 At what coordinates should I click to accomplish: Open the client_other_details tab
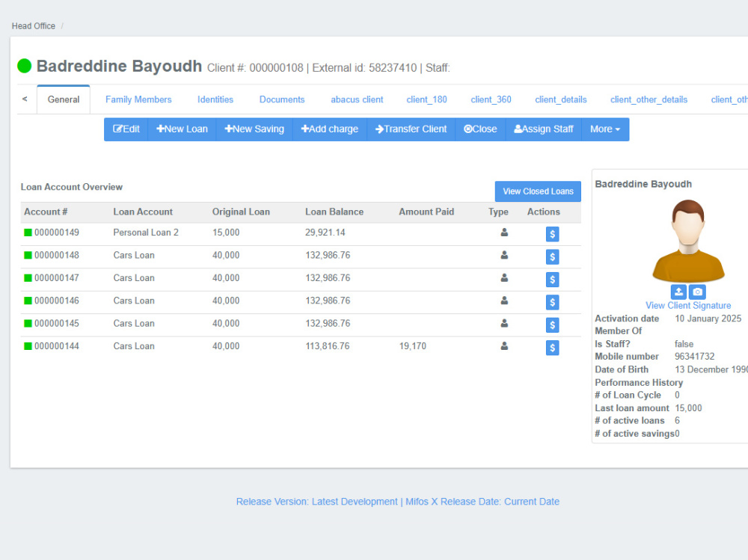(649, 99)
